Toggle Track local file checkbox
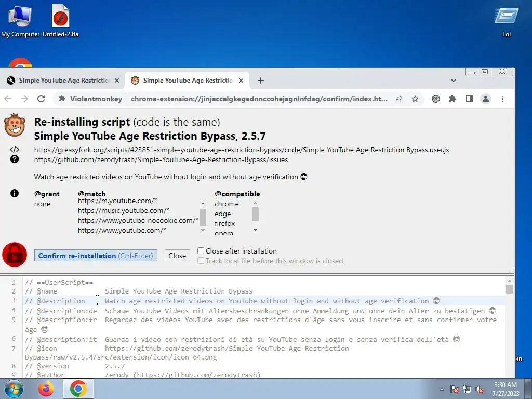This screenshot has height=399, width=532. click(x=201, y=261)
